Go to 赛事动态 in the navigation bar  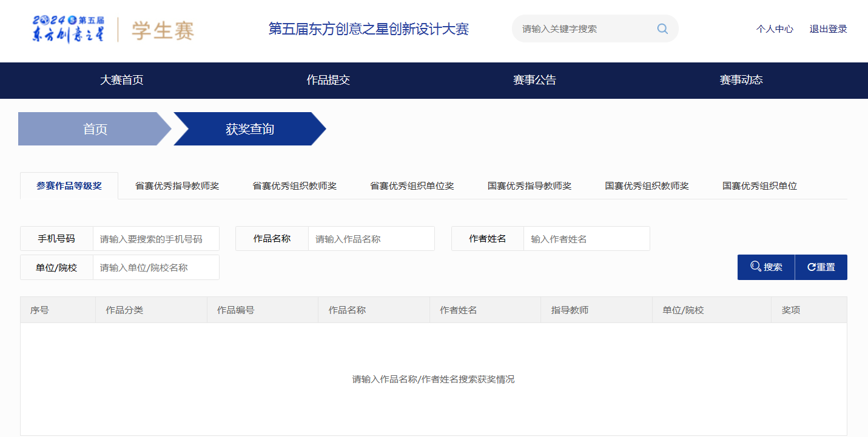point(741,80)
